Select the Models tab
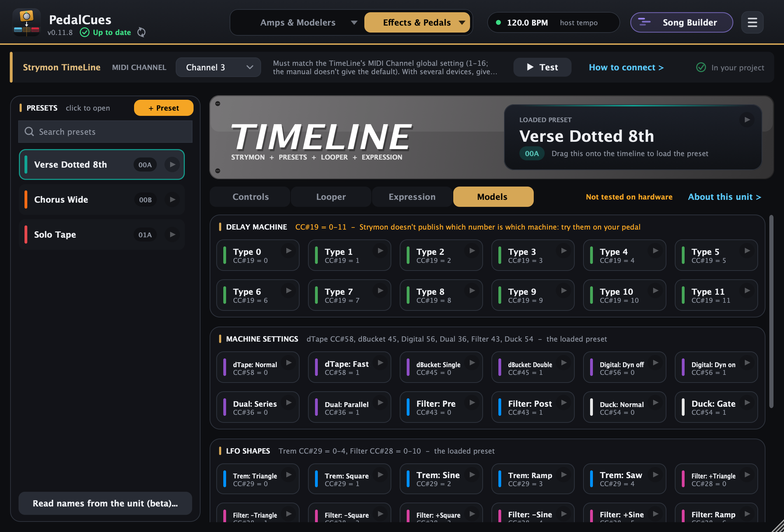Viewport: 784px width, 532px height. (x=493, y=197)
